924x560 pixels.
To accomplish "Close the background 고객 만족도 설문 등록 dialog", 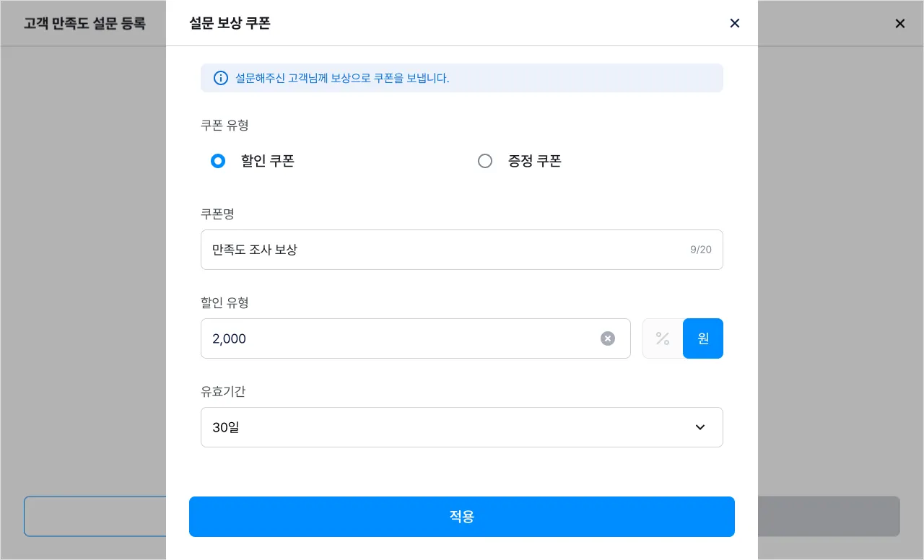I will coord(900,23).
